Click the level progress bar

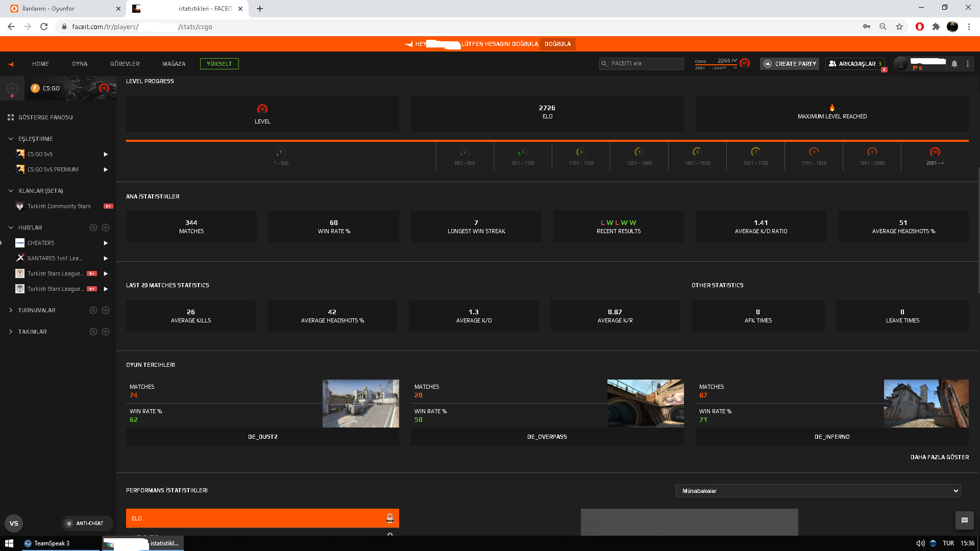pyautogui.click(x=547, y=141)
